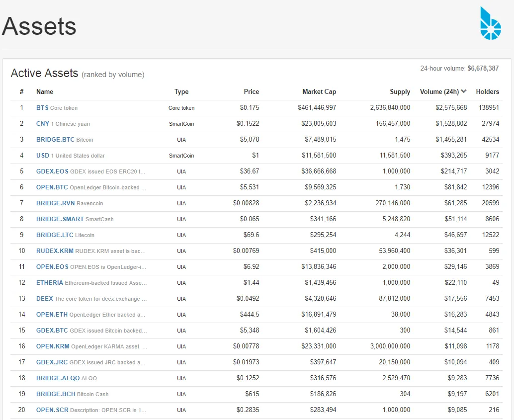Sort table by Price column header
This screenshot has width=514, height=420.
coord(252,92)
